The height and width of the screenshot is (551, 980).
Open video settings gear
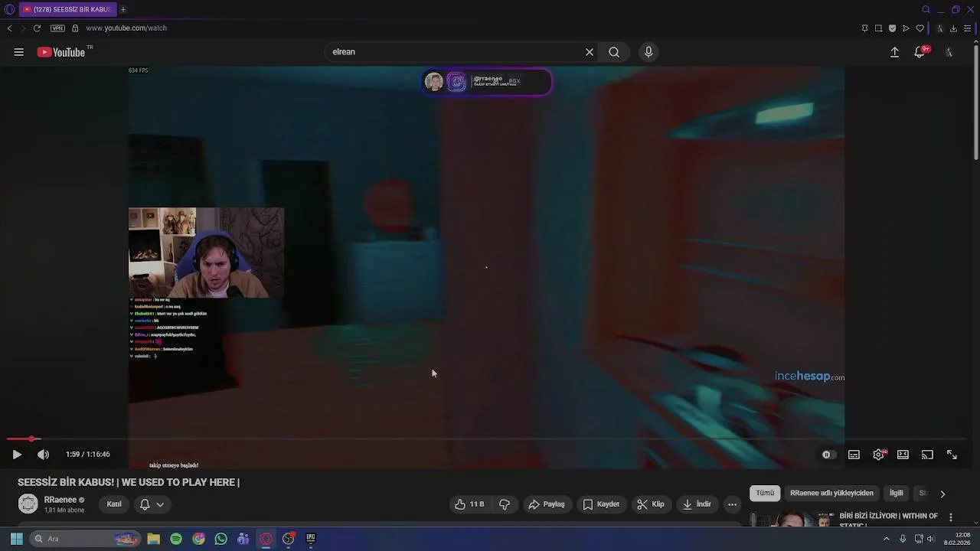click(879, 455)
